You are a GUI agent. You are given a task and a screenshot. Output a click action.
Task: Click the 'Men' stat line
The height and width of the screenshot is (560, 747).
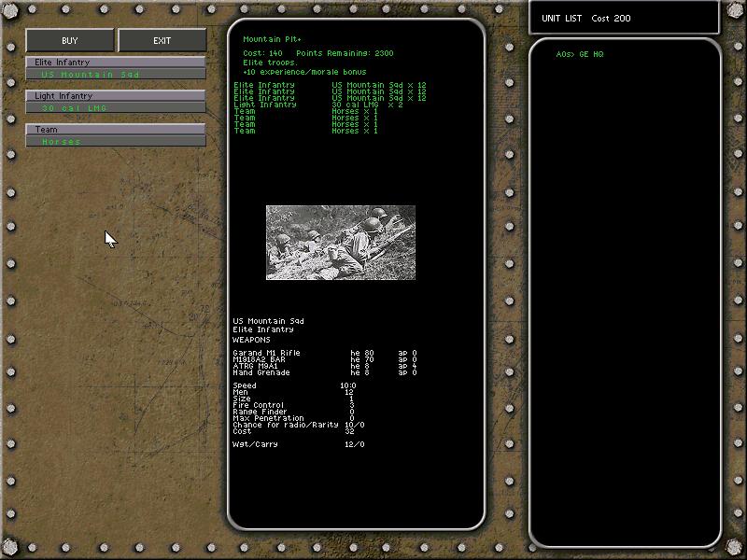point(293,392)
